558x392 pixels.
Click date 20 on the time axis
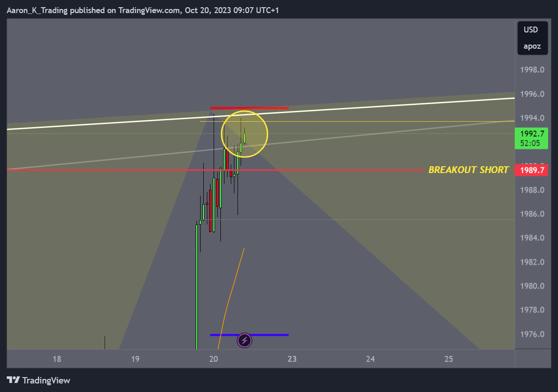pyautogui.click(x=214, y=359)
